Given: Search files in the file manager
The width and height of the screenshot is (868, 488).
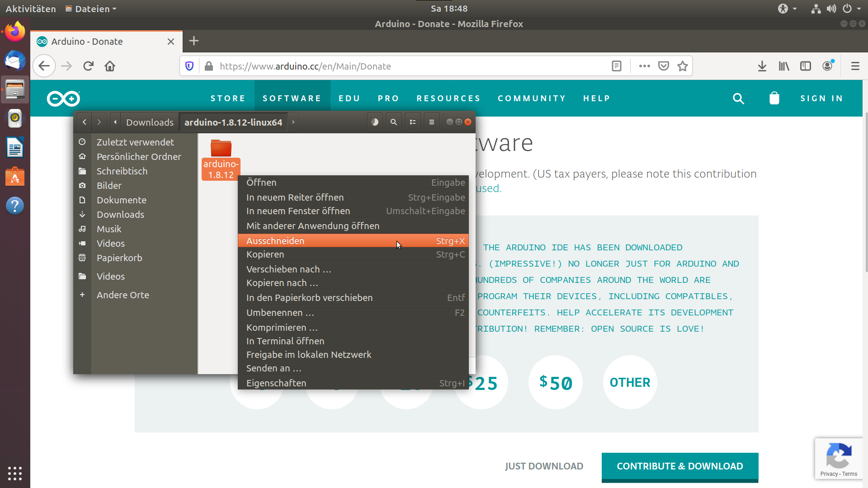Looking at the screenshot, I should pyautogui.click(x=394, y=122).
